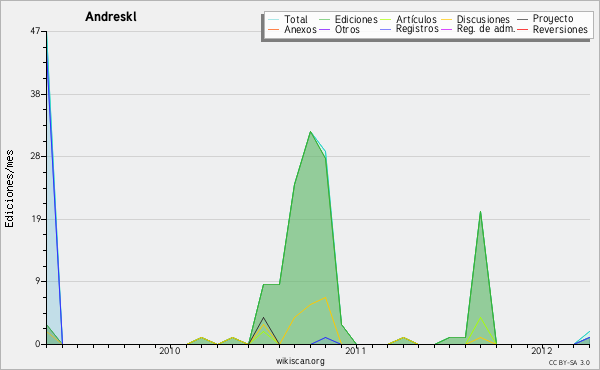Click the yellow Discusiones legend line swatch

(x=446, y=19)
